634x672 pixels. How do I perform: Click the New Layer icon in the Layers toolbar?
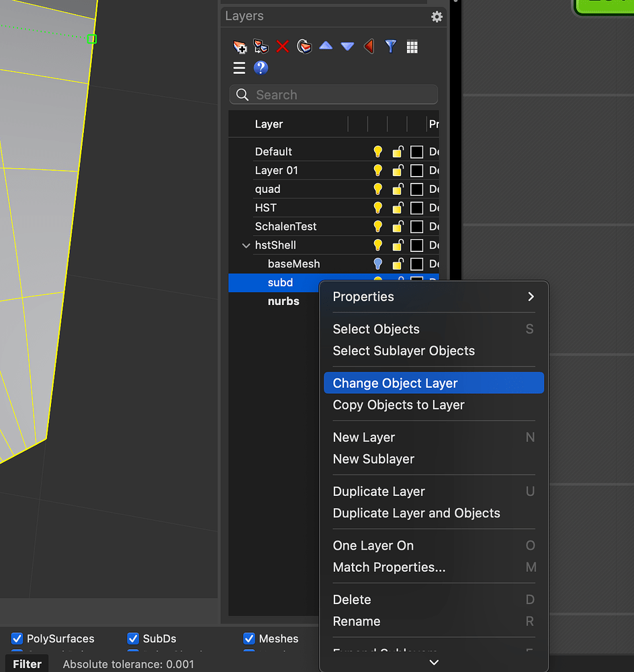[240, 47]
